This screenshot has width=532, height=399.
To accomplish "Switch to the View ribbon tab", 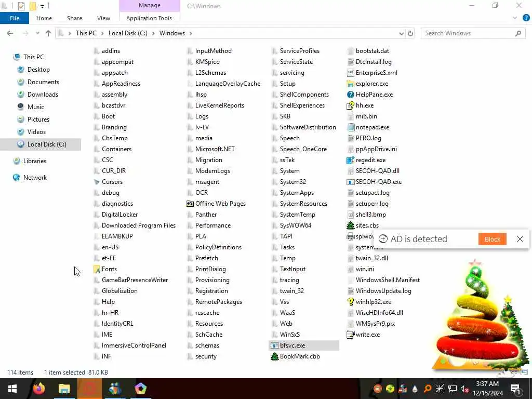I will tap(103, 18).
